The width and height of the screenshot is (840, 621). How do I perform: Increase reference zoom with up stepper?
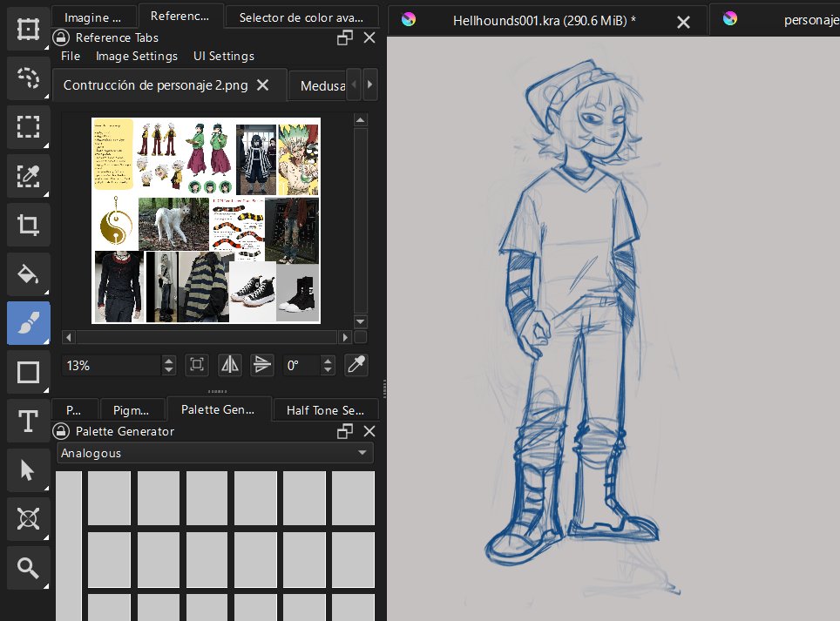click(169, 361)
